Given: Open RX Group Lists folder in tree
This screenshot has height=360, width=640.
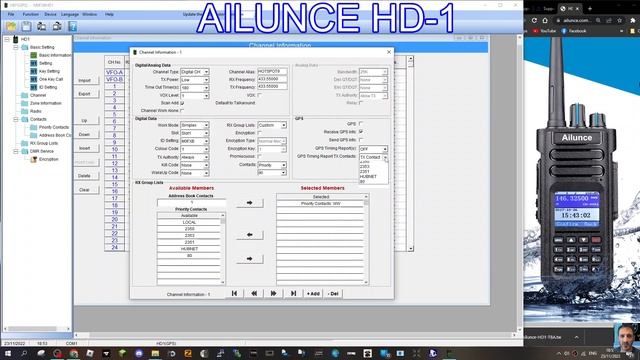Looking at the screenshot, I should (44, 143).
